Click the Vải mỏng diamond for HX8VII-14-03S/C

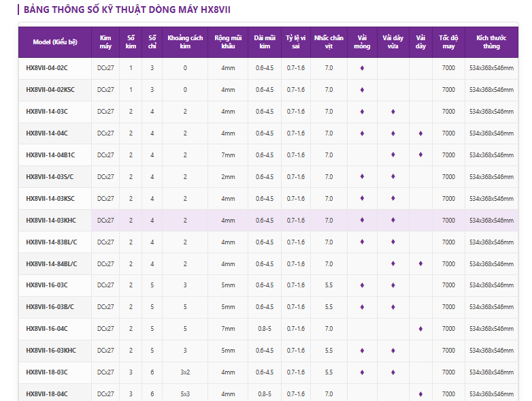point(362,176)
